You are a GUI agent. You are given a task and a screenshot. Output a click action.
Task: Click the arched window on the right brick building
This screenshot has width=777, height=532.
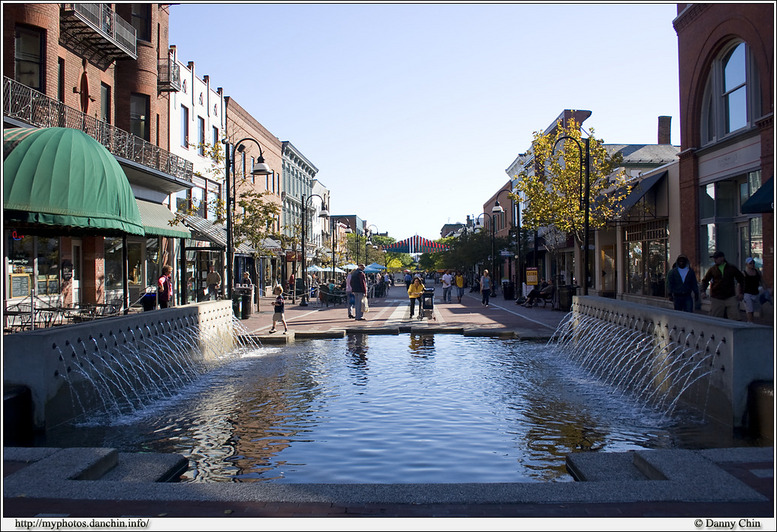[732, 90]
